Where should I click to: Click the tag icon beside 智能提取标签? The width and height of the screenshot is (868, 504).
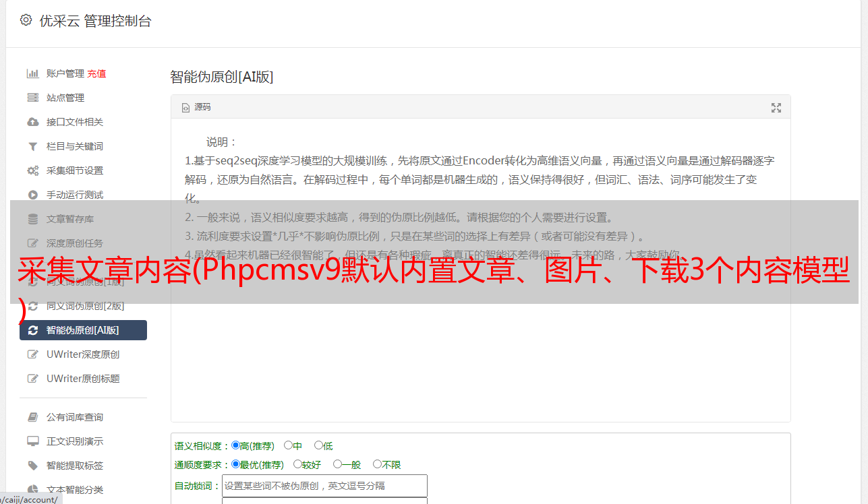[32, 466]
